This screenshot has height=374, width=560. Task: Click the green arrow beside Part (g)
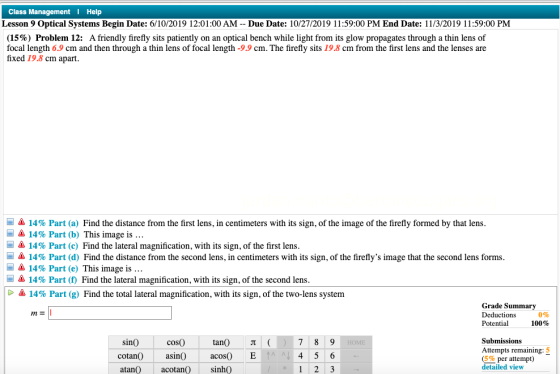click(11, 293)
